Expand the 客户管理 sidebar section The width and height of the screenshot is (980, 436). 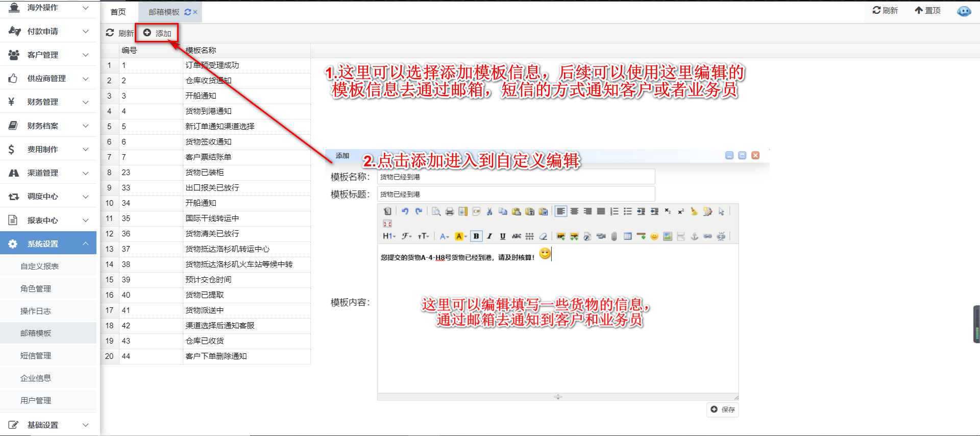pos(48,55)
